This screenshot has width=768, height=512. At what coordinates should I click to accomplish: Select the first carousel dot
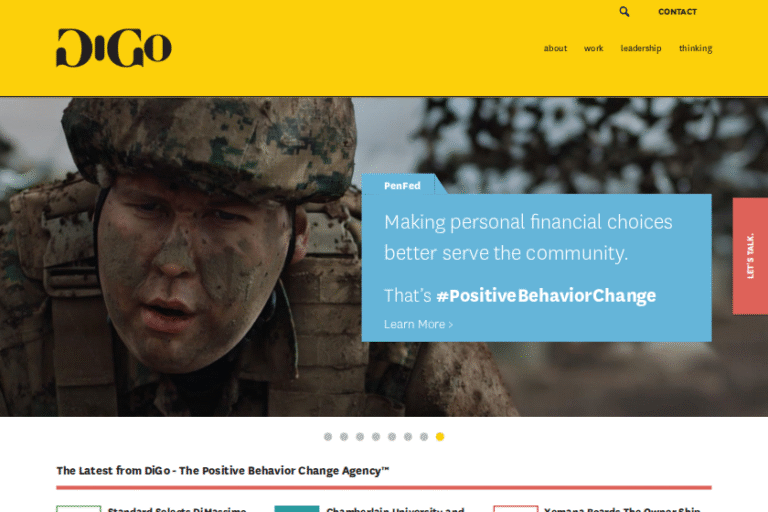click(x=328, y=437)
